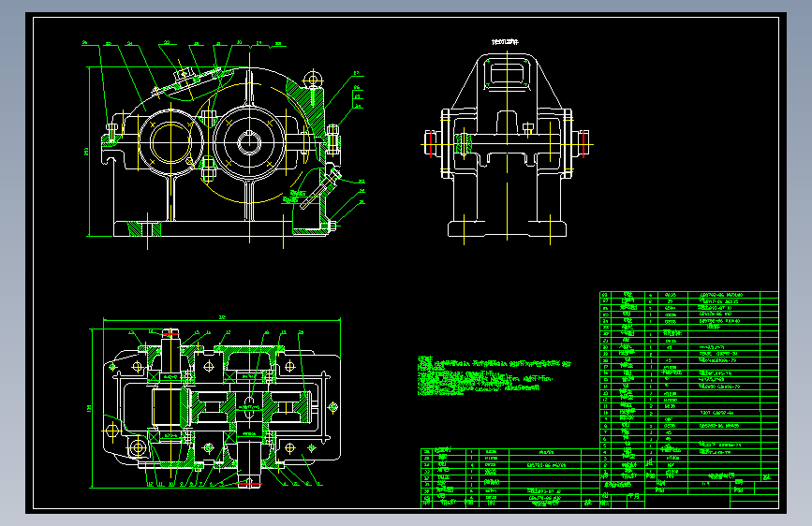Click the green technical requirements text block
The height and width of the screenshot is (526, 812).
[494, 376]
